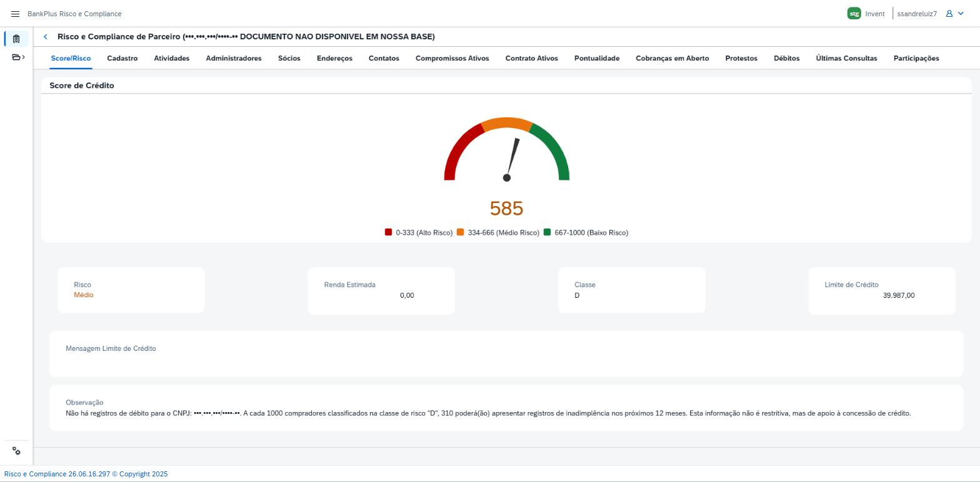Click the 'Mensagem Limite de Crédito' label
The width and height of the screenshot is (980, 482).
(x=111, y=348)
